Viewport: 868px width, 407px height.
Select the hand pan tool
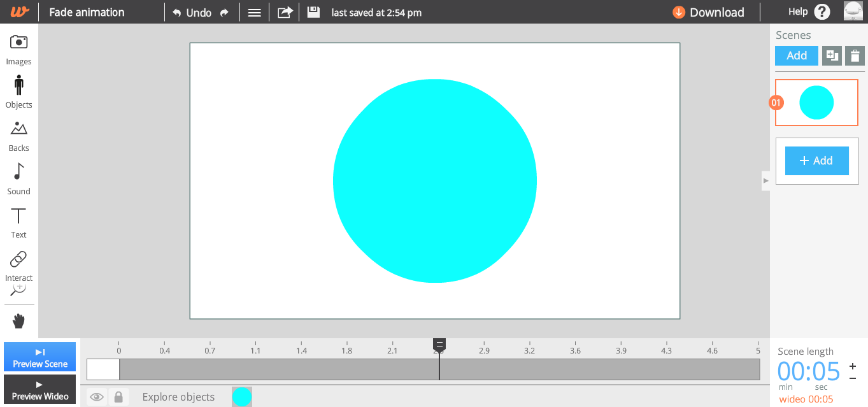point(18,321)
